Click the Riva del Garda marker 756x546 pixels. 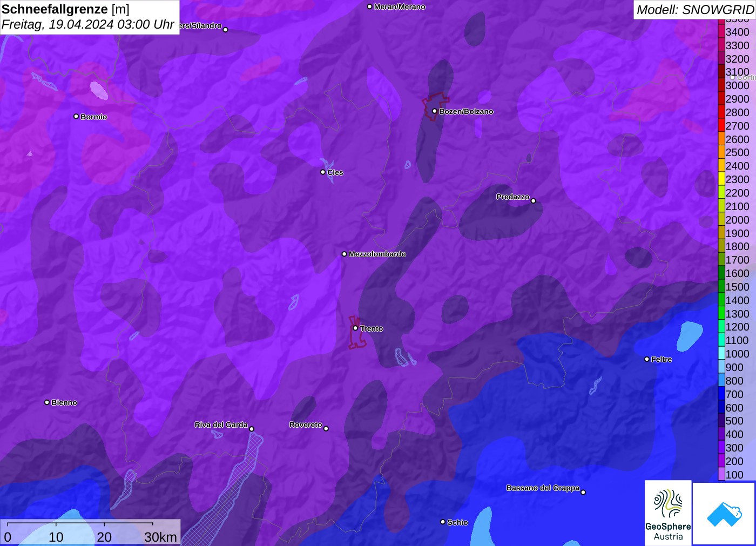click(252, 429)
